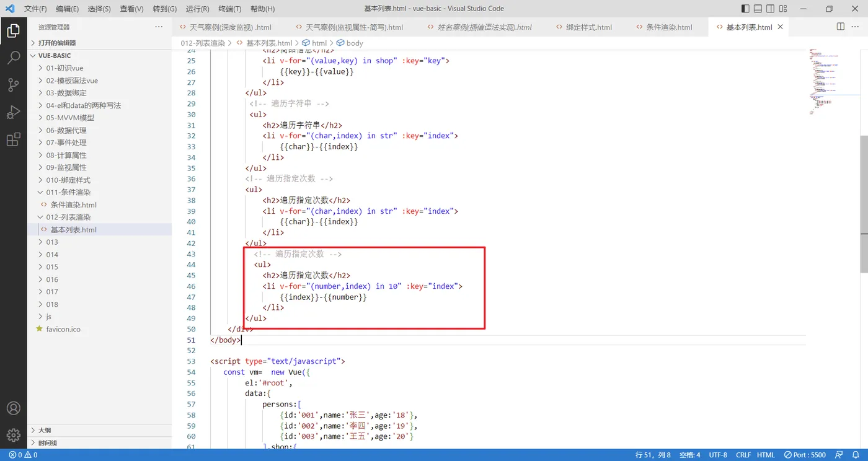Click breadcrumb 012-列表渲染

pyautogui.click(x=203, y=43)
